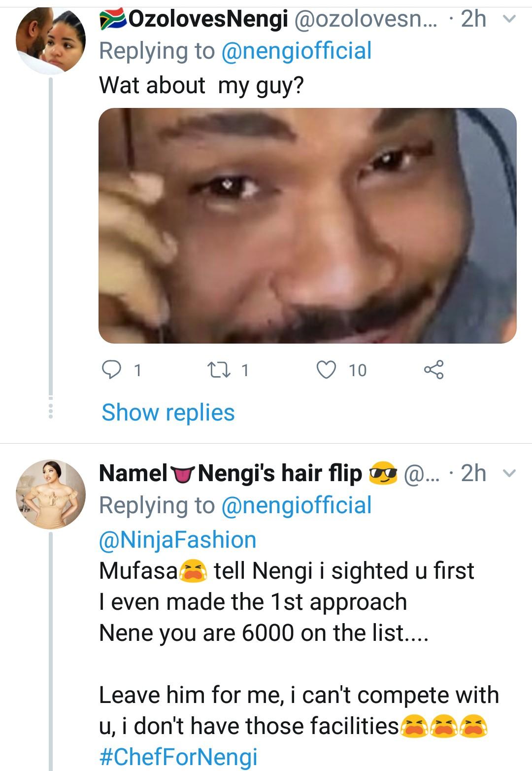This screenshot has height=771, width=532.
Task: Tap the retweet count 1
Action: [x=245, y=370]
